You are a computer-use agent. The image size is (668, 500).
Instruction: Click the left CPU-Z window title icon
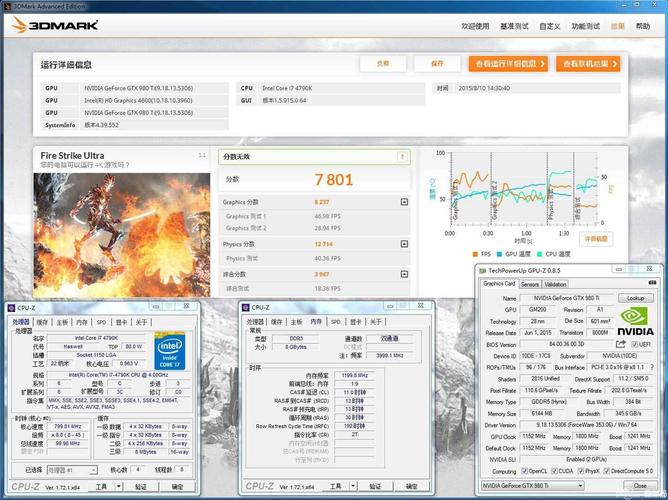coord(11,307)
